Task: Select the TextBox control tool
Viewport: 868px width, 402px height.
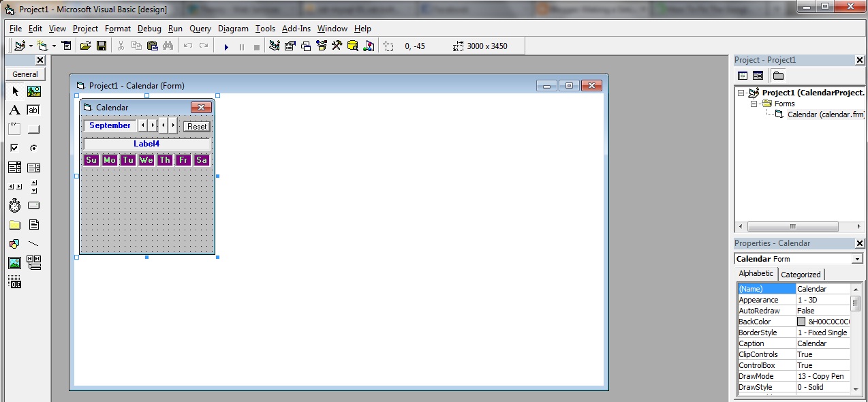Action: (x=33, y=110)
